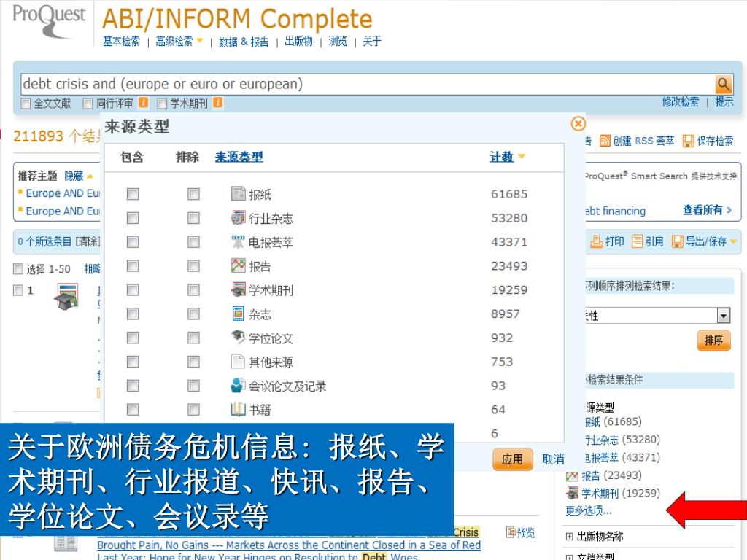
Task: Click the RSS feed icon
Action: (605, 141)
